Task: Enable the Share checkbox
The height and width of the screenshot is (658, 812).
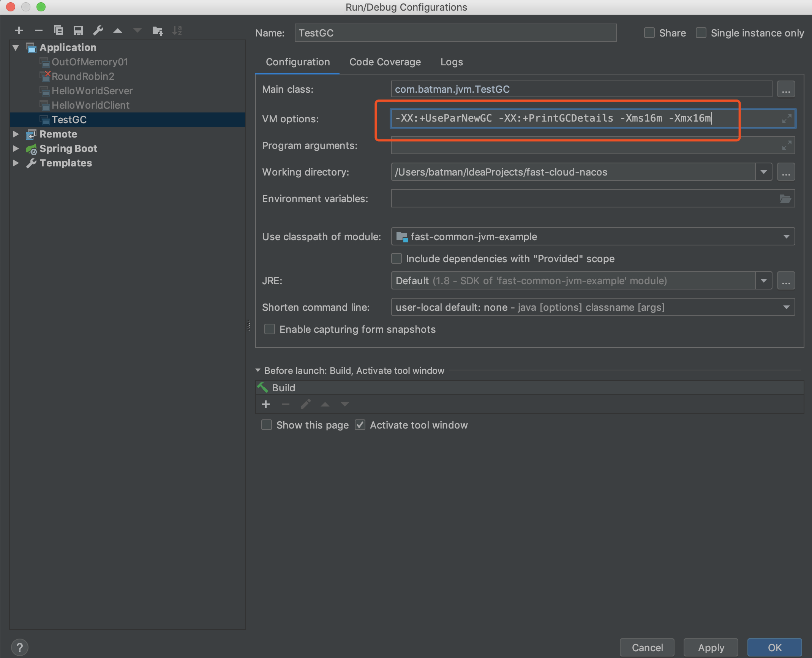Action: pyautogui.click(x=649, y=33)
